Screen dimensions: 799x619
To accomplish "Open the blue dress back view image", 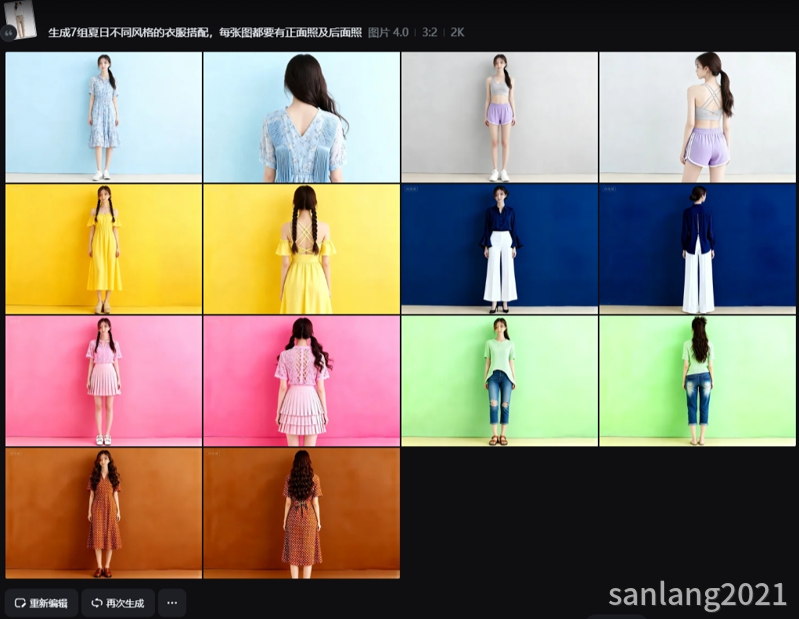I will click(301, 116).
